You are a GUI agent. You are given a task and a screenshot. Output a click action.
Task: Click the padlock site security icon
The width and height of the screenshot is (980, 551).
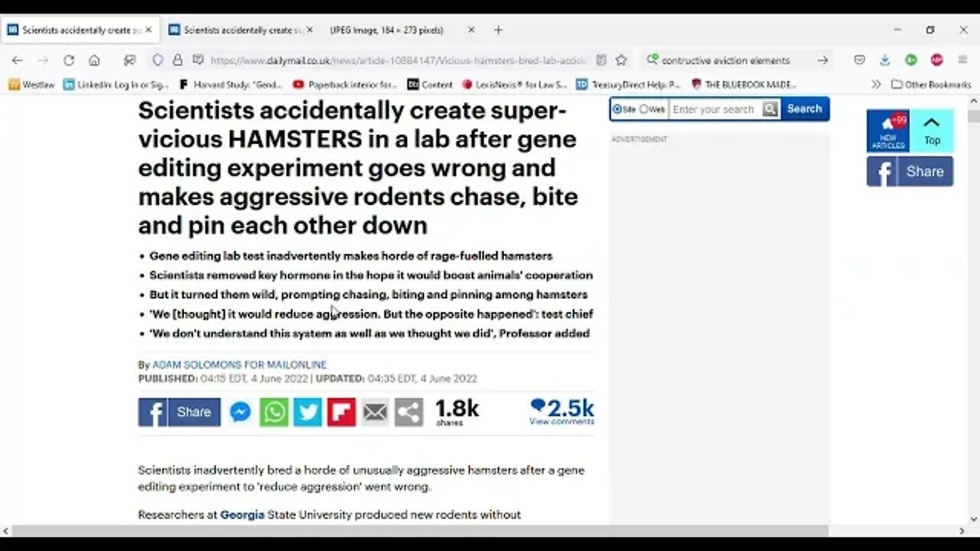click(x=178, y=60)
